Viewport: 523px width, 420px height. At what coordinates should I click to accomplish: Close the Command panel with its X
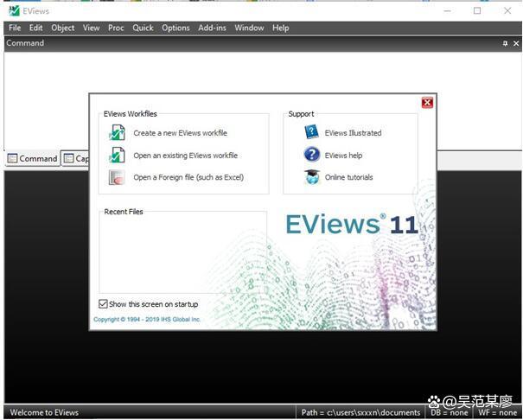tap(516, 43)
